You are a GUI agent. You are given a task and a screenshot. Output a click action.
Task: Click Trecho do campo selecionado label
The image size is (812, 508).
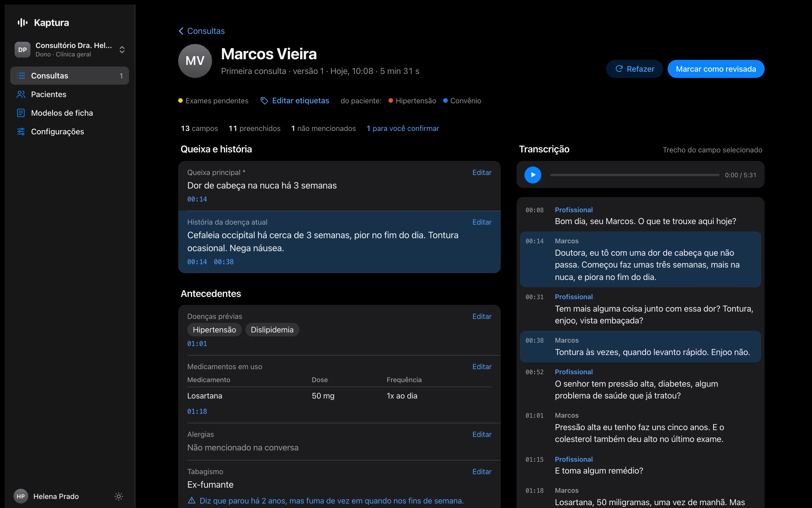pyautogui.click(x=712, y=150)
